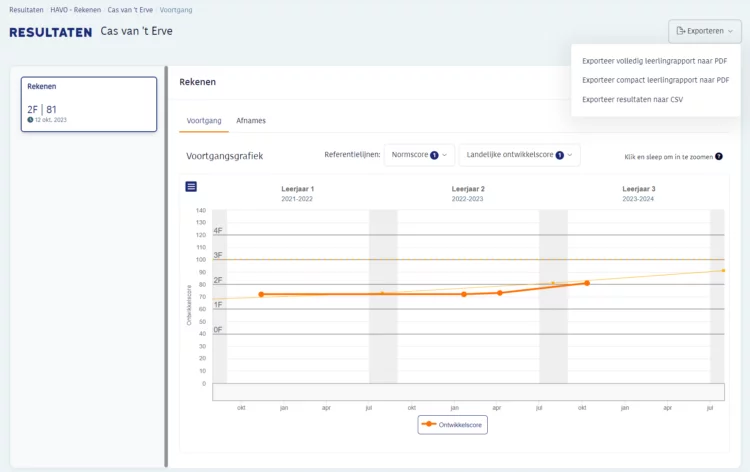Click the 3F reference level label
The width and height of the screenshot is (750, 472).
pos(218,255)
